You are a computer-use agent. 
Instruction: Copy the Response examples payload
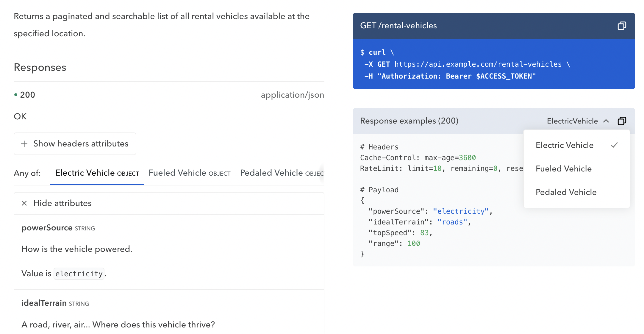(622, 121)
